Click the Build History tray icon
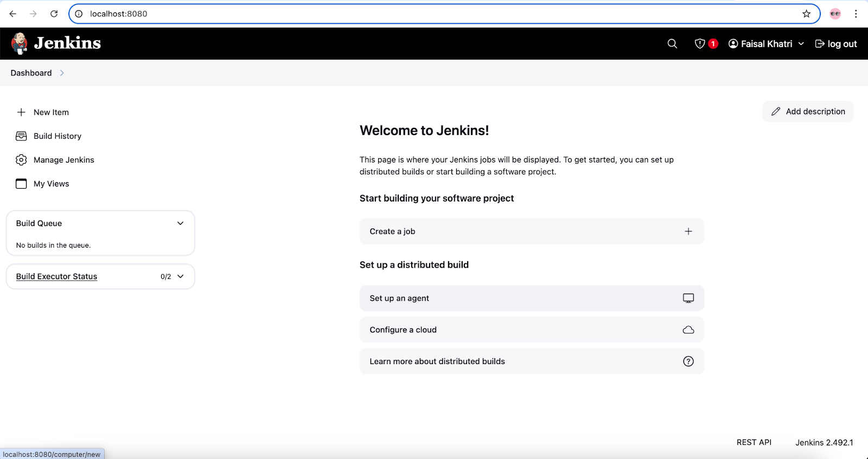 point(21,136)
